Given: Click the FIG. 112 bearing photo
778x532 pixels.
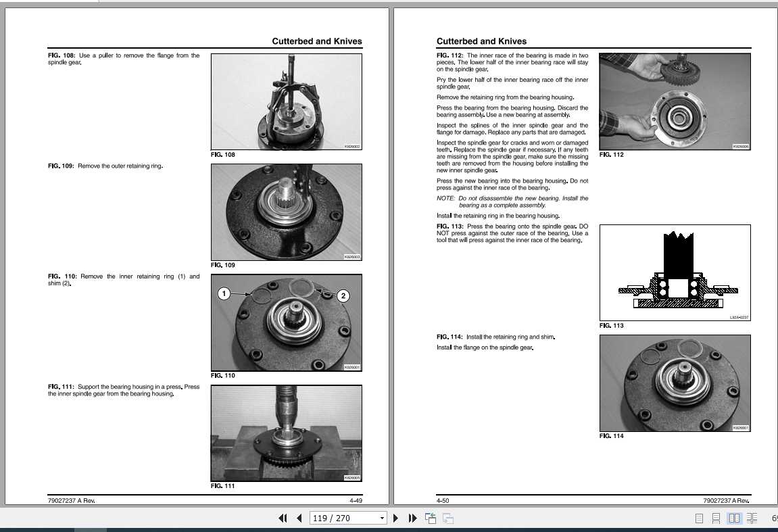Looking at the screenshot, I should click(674, 101).
